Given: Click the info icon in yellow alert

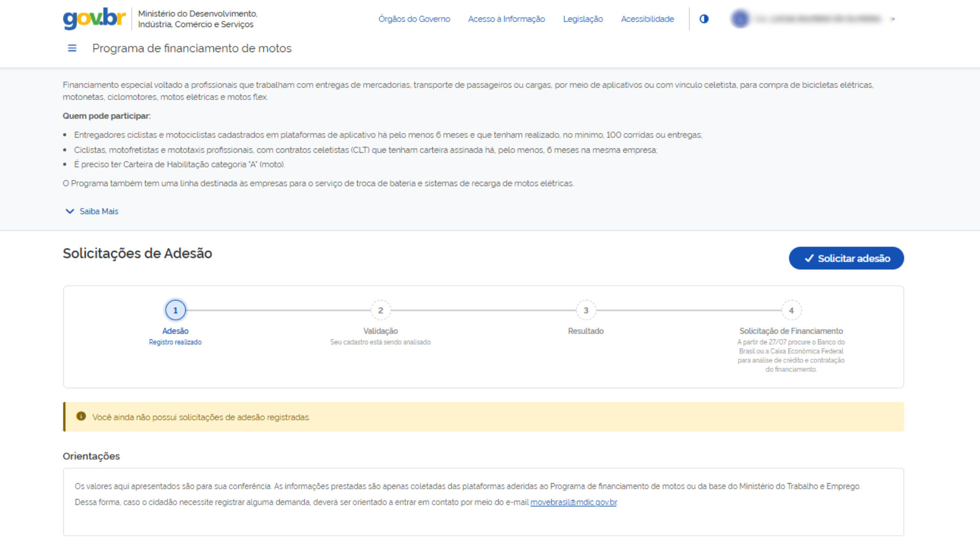Looking at the screenshot, I should pos(81,416).
